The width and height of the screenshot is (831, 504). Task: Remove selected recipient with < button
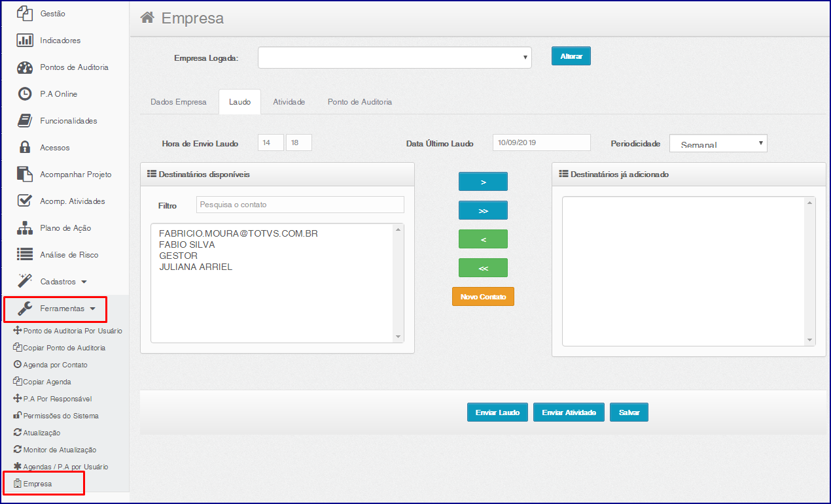(x=483, y=239)
